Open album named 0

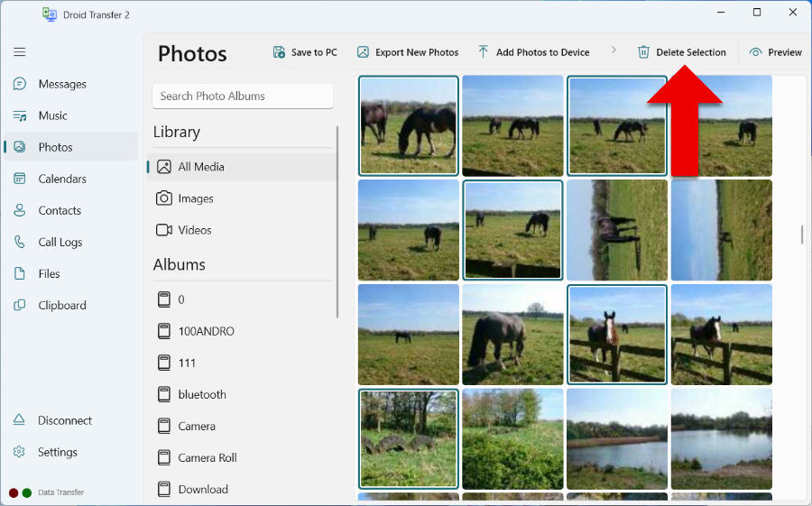click(x=181, y=299)
